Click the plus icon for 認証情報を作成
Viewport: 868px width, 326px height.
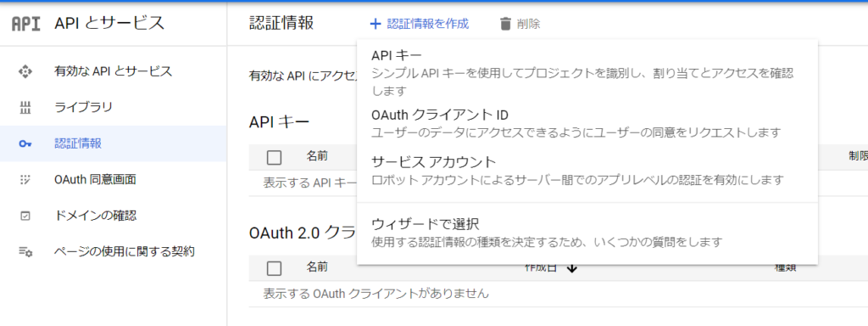coord(376,24)
